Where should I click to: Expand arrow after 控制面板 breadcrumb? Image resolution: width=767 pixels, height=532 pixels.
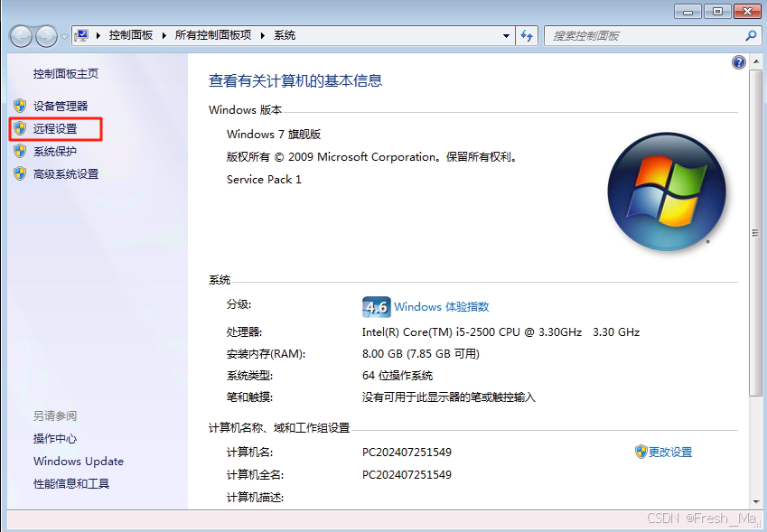tap(164, 36)
